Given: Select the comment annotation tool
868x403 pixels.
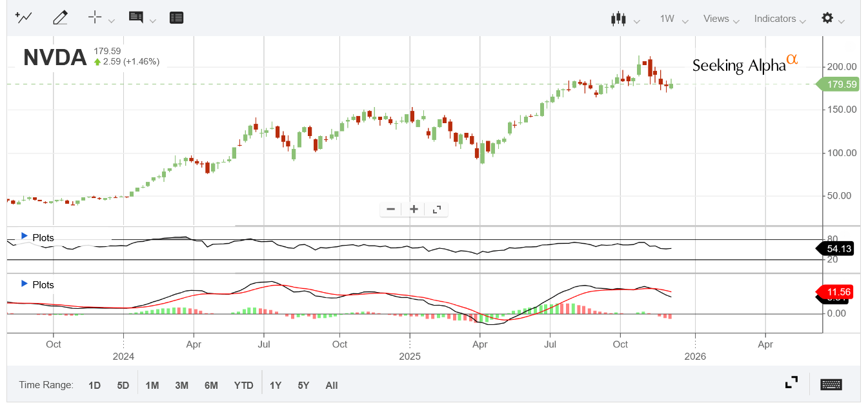Looking at the screenshot, I should [x=136, y=17].
